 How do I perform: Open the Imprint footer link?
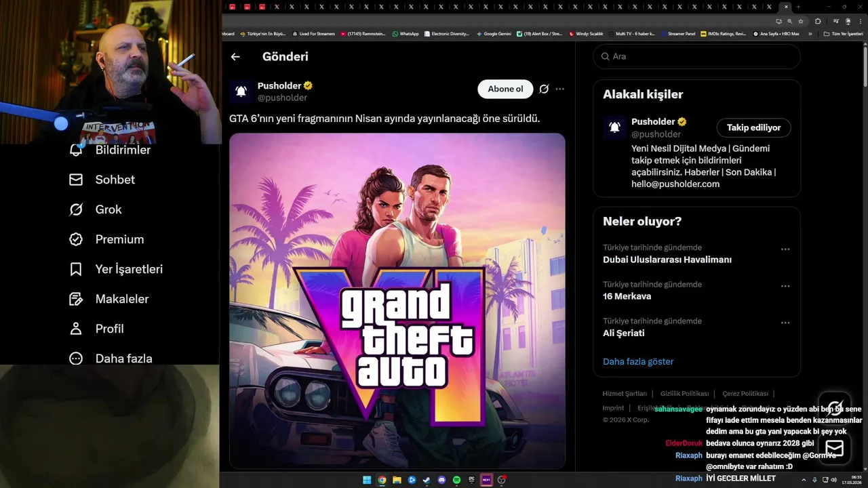tap(613, 408)
